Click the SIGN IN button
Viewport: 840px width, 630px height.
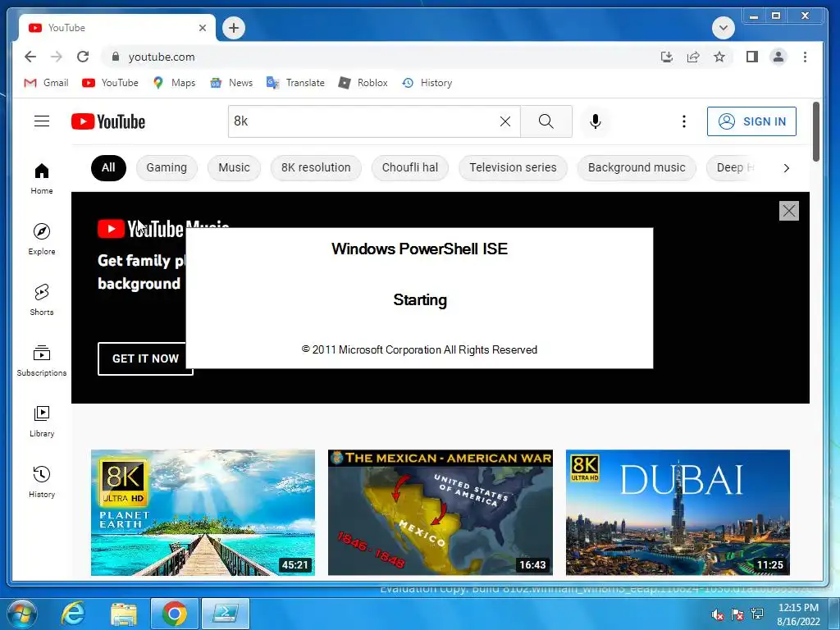(x=751, y=121)
